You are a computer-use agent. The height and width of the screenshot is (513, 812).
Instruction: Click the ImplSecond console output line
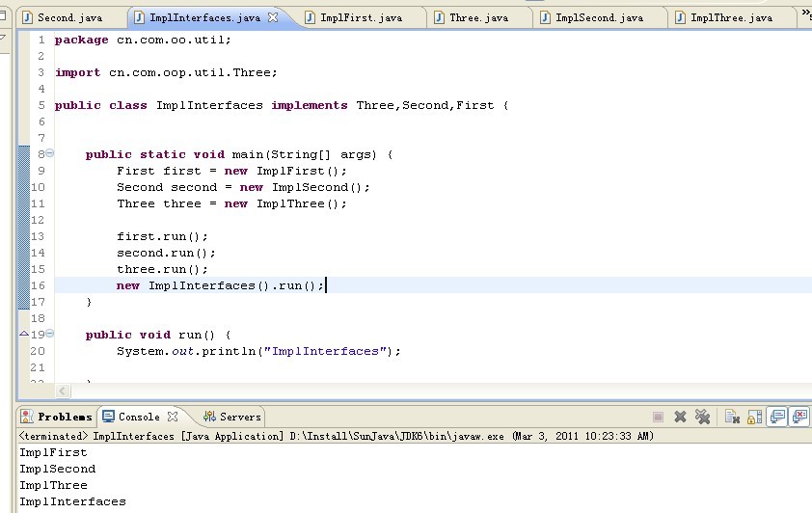[58, 469]
